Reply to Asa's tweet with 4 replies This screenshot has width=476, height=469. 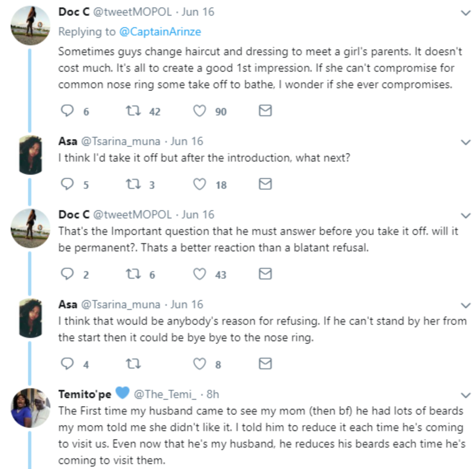(x=67, y=363)
